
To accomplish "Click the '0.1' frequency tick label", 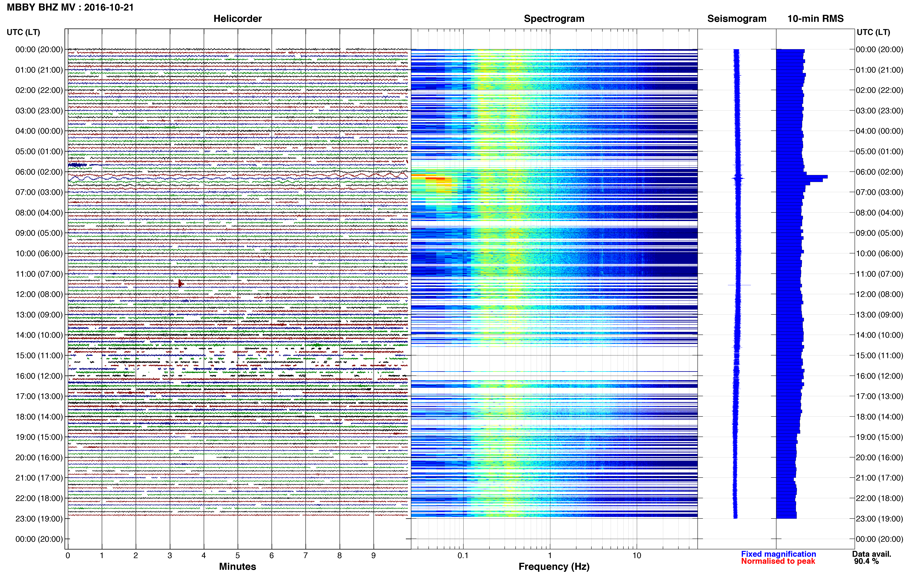I will [463, 555].
